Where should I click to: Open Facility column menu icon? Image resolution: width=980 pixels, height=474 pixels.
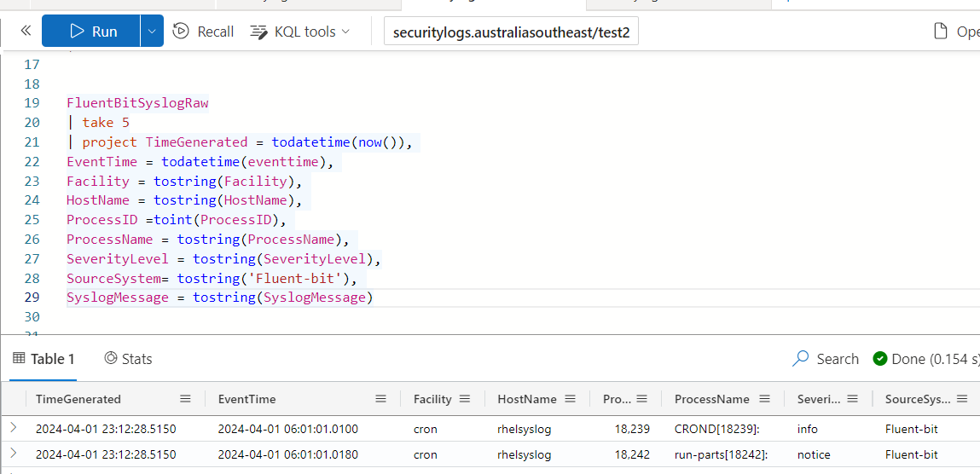[x=464, y=399]
